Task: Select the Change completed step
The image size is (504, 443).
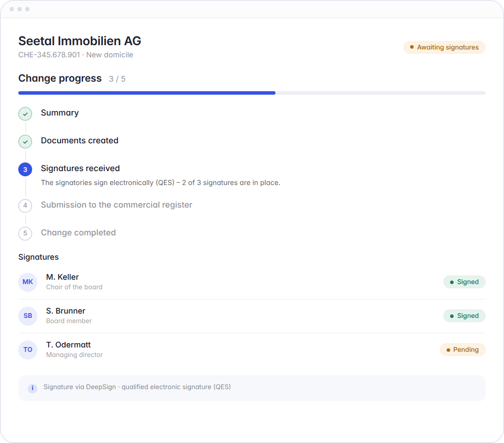Action: click(x=79, y=233)
